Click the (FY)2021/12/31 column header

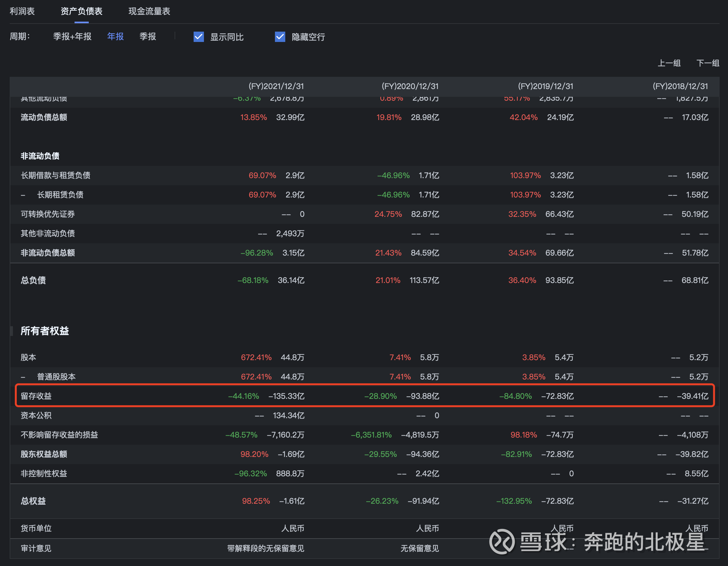pos(276,86)
